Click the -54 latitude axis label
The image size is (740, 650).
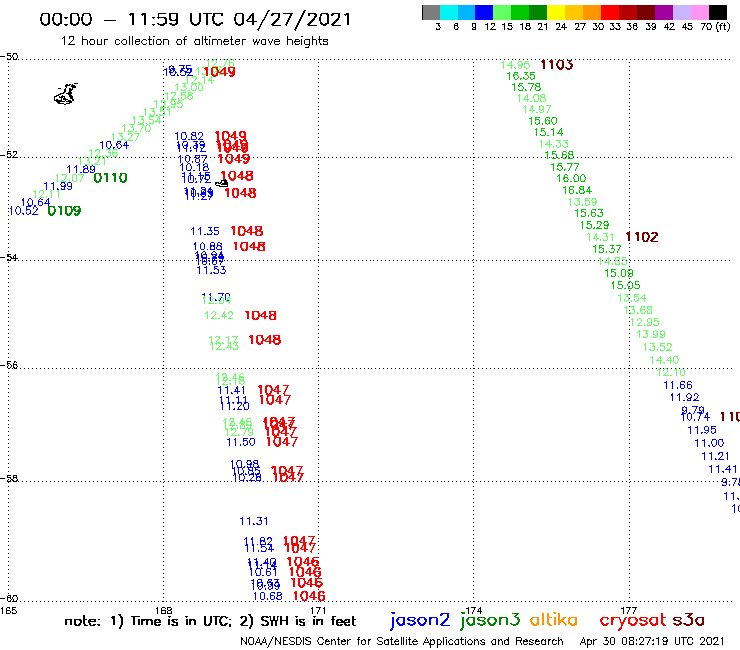(9, 258)
